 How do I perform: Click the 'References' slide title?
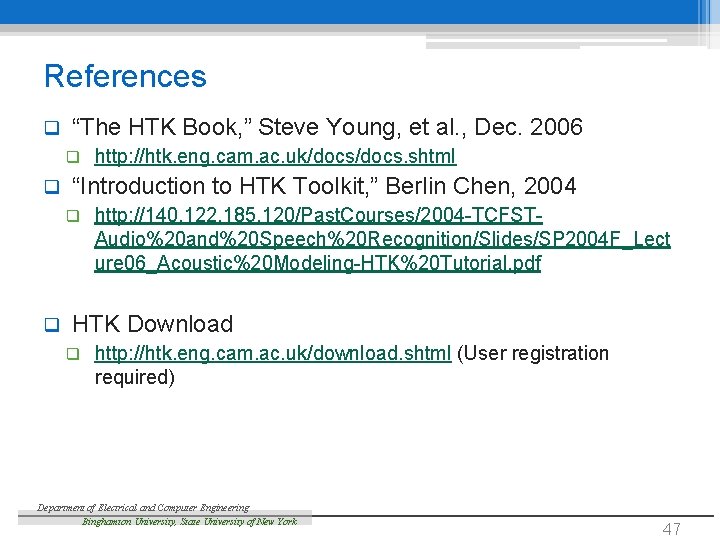[x=125, y=76]
